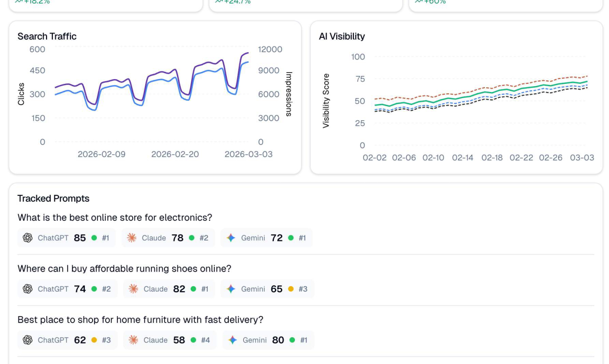Image resolution: width=609 pixels, height=364 pixels.
Task: Select the Claude icon for the electronics prompt
Action: (131, 238)
